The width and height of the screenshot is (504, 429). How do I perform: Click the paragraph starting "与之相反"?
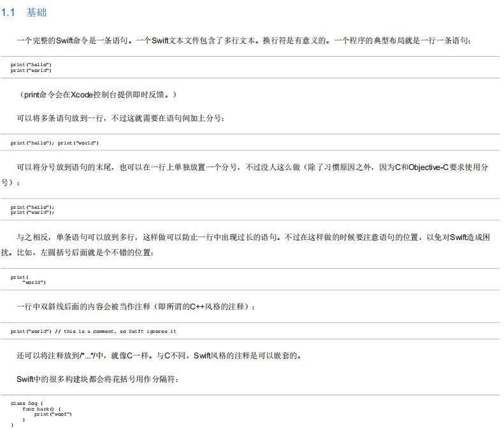click(253, 237)
